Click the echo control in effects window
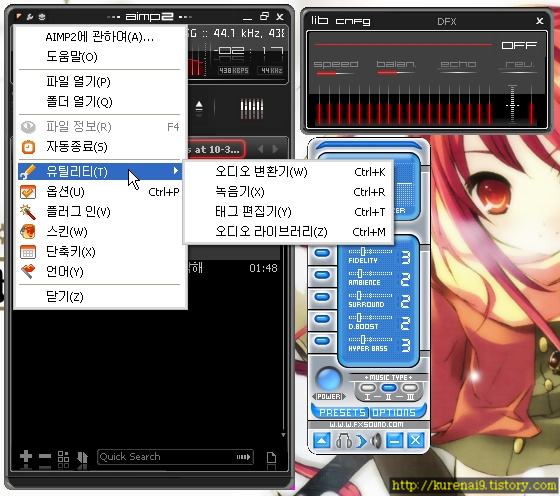The image size is (560, 496). click(x=458, y=64)
